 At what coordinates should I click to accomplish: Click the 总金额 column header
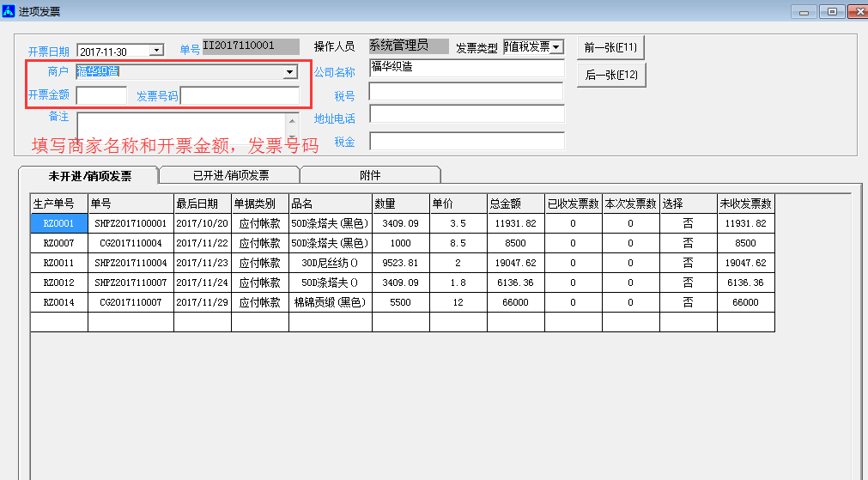click(516, 204)
